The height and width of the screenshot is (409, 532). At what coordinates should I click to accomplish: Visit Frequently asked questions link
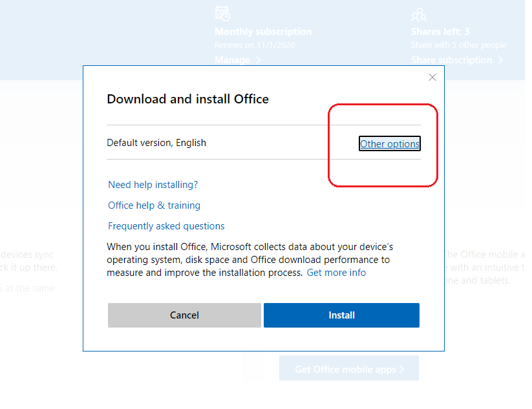coord(166,226)
